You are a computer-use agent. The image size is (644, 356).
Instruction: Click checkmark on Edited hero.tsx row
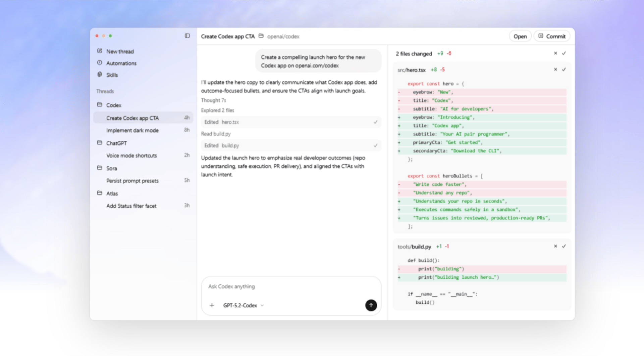[375, 122]
